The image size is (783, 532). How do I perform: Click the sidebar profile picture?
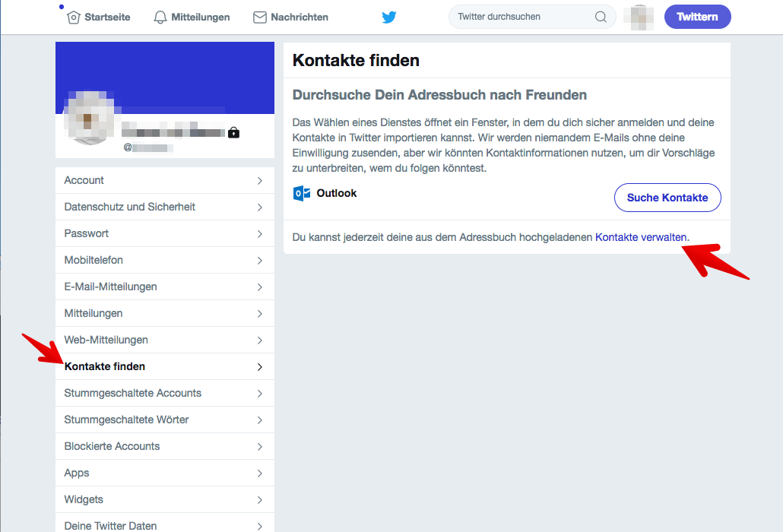[x=90, y=119]
